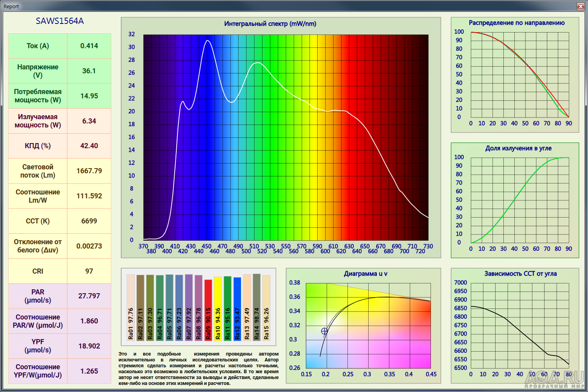Click the PAR/W ratio value 1.860

point(89,321)
